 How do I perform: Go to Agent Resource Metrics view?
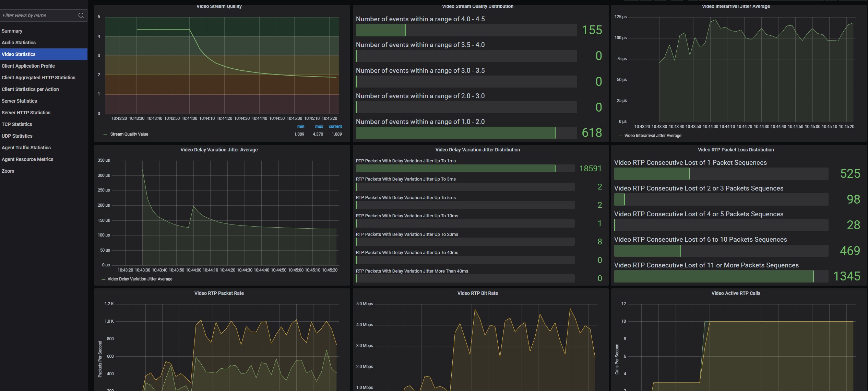(27, 159)
